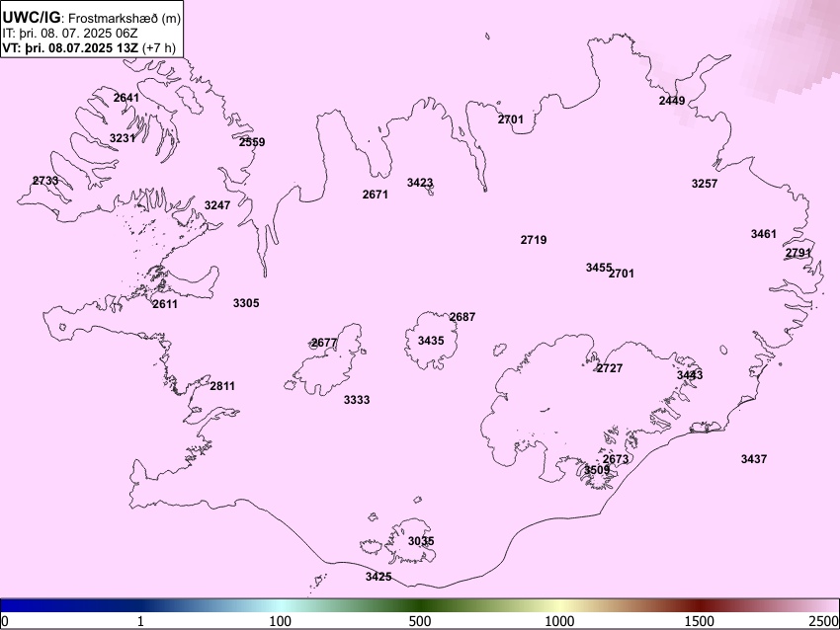Click the 0 tick on the color scale
Viewport: 840px width, 630px height.
(4, 621)
